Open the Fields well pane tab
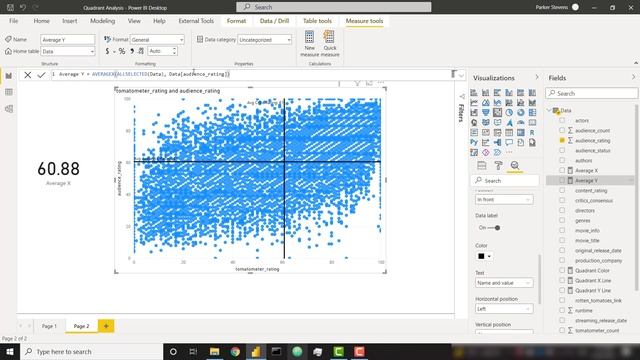Image resolution: width=640 pixels, height=360 pixels. (x=482, y=165)
